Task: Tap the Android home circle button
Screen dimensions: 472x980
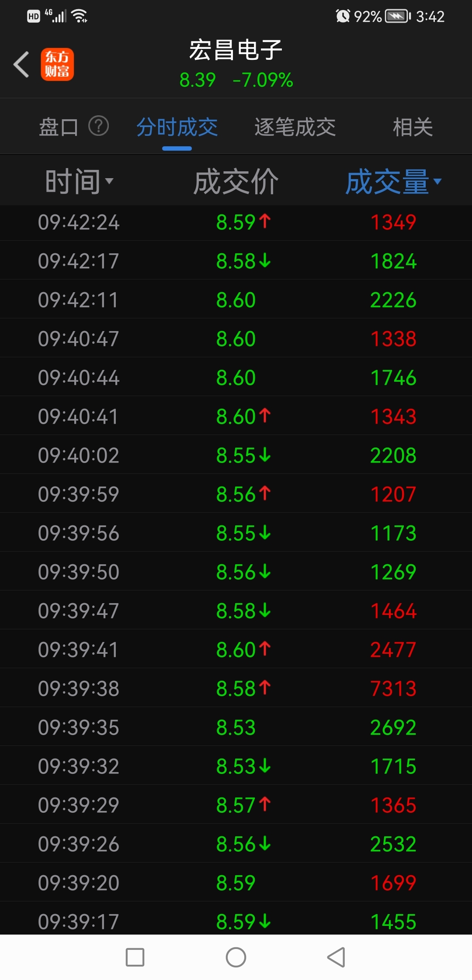Action: [x=236, y=957]
